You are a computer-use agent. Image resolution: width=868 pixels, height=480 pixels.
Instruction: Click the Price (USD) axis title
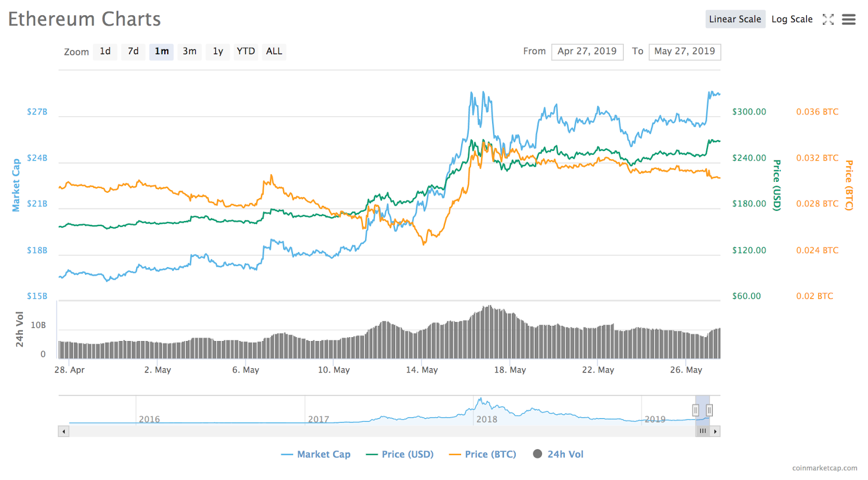point(777,185)
